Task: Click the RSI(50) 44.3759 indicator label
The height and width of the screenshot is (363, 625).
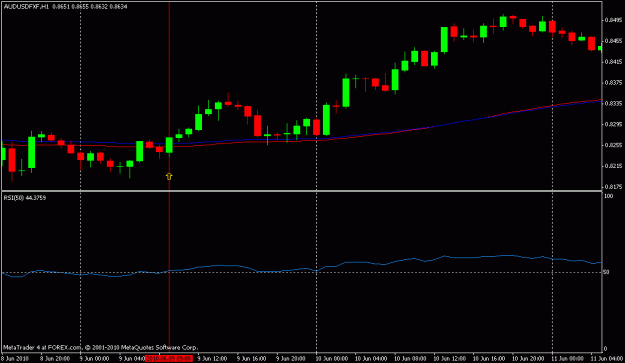Action: (x=25, y=198)
